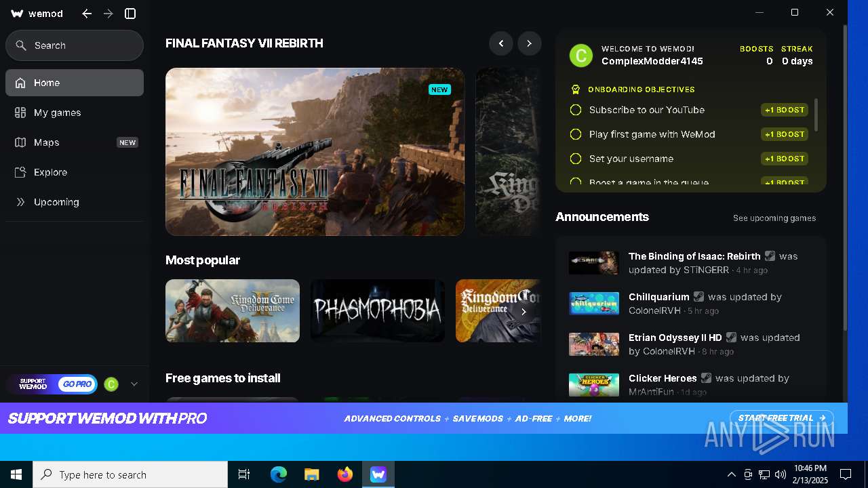The image size is (868, 488).
Task: Show hidden system tray icons
Action: [731, 474]
